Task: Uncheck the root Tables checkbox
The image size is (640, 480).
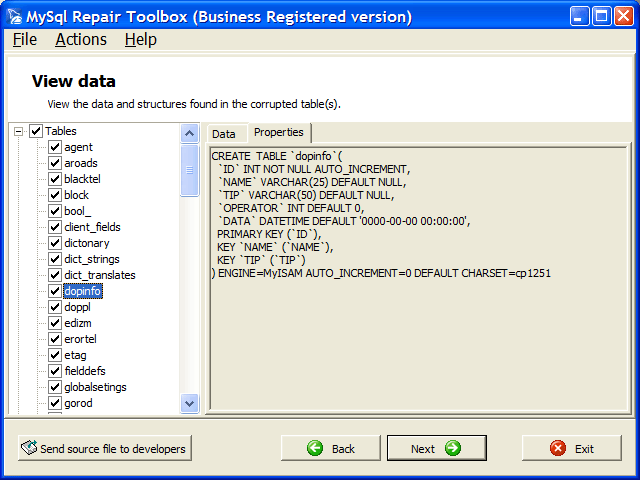Action: click(36, 131)
